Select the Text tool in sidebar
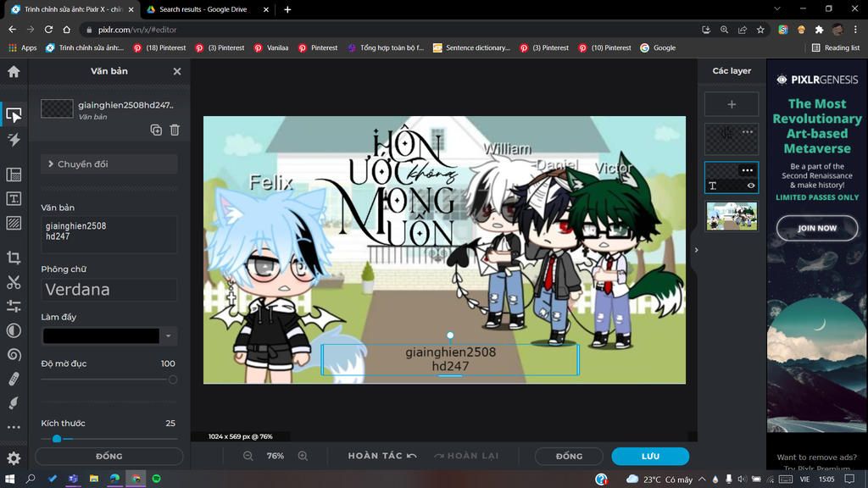The width and height of the screenshot is (868, 488). (x=14, y=198)
